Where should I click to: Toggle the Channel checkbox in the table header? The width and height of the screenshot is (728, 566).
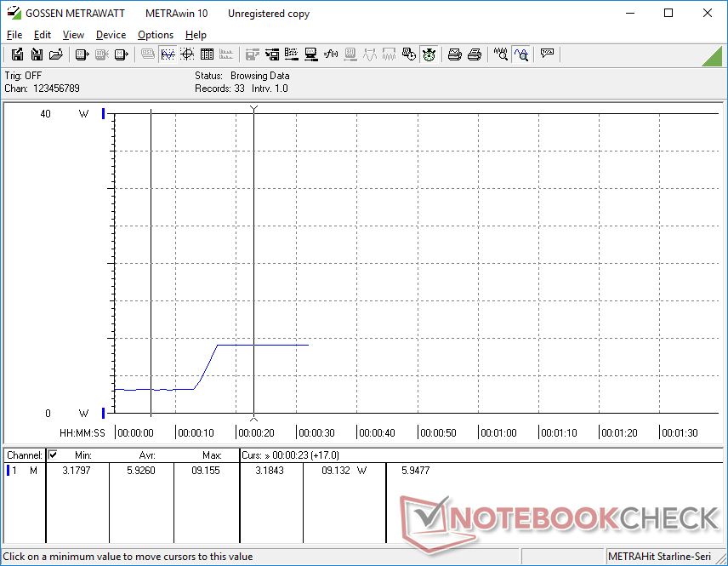tap(53, 455)
